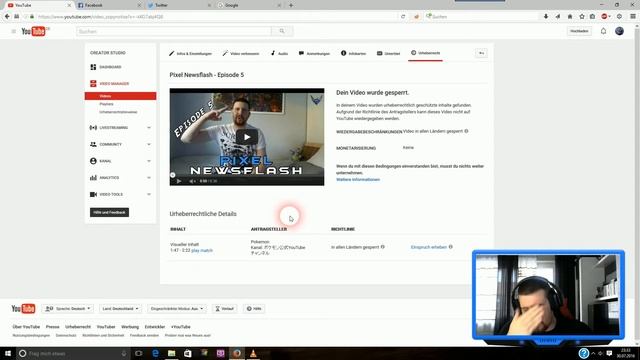Image resolution: width=640 pixels, height=360 pixels.
Task: Click the Community people icon
Action: click(x=93, y=144)
